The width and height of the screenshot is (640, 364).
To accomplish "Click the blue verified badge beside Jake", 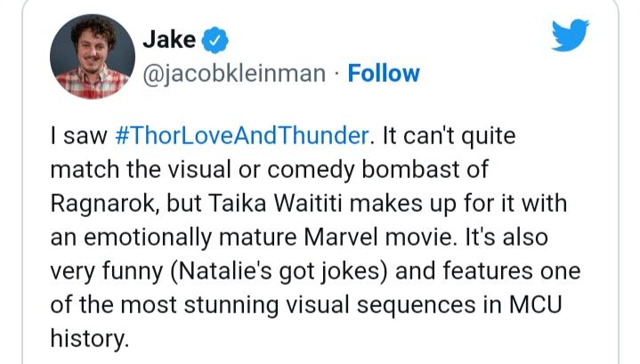I will pos(215,40).
